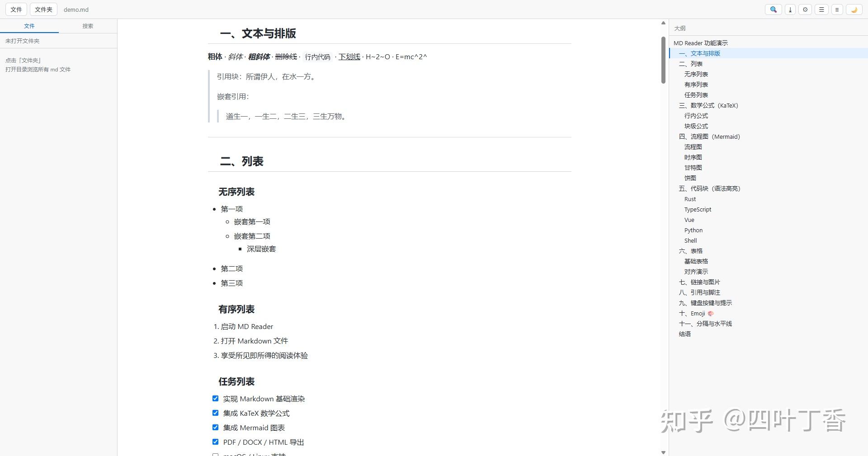Image resolution: width=868 pixels, height=456 pixels.
Task: Click the 二、列表 document heading
Action: (x=241, y=161)
